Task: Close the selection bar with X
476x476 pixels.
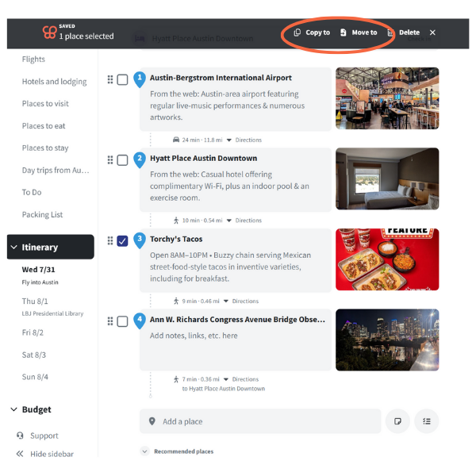Action: (x=432, y=33)
